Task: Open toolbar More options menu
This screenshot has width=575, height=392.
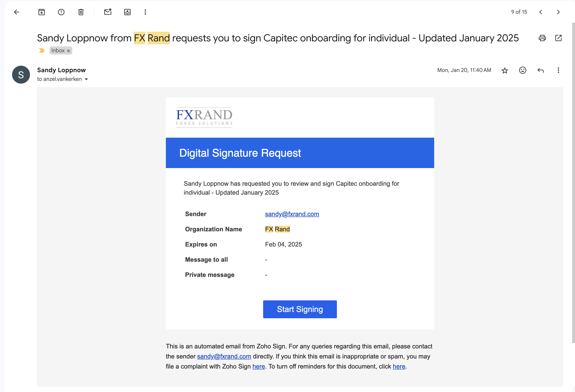Action: (x=145, y=12)
